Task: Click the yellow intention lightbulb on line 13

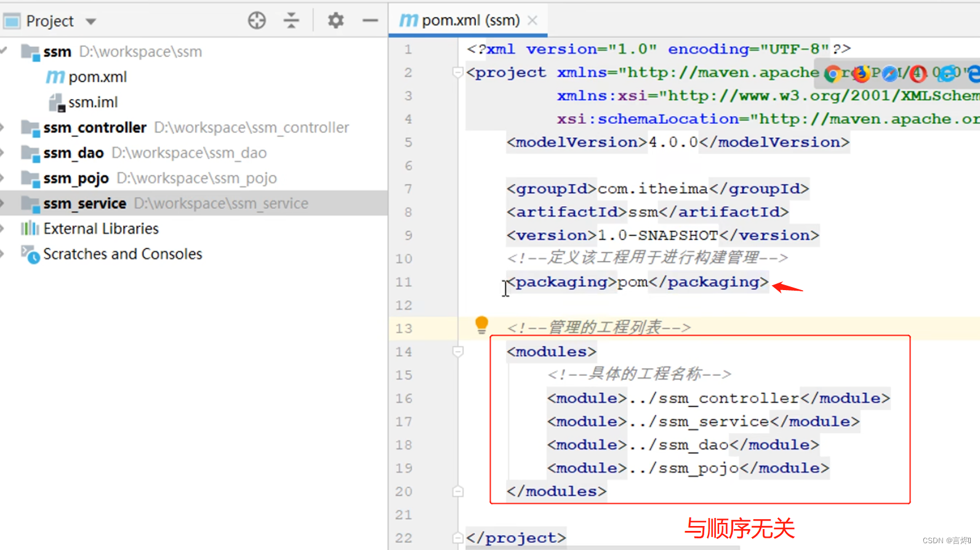Action: coord(481,325)
